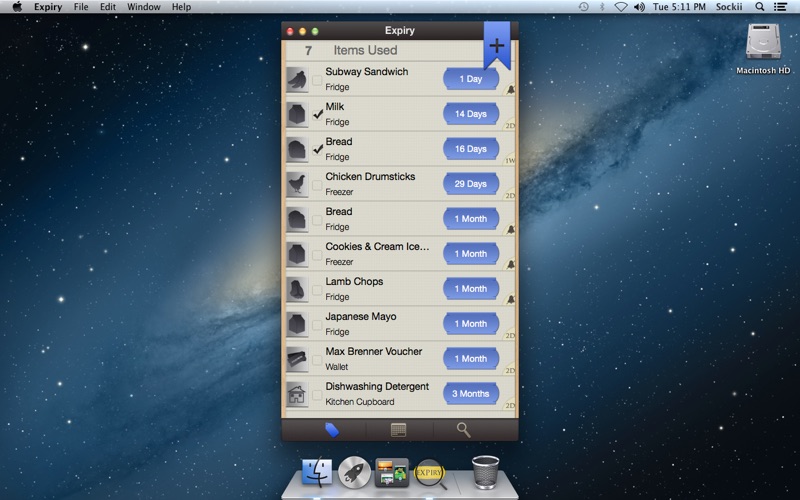The width and height of the screenshot is (800, 500).
Task: Open Notification Center list icon
Action: (x=780, y=7)
